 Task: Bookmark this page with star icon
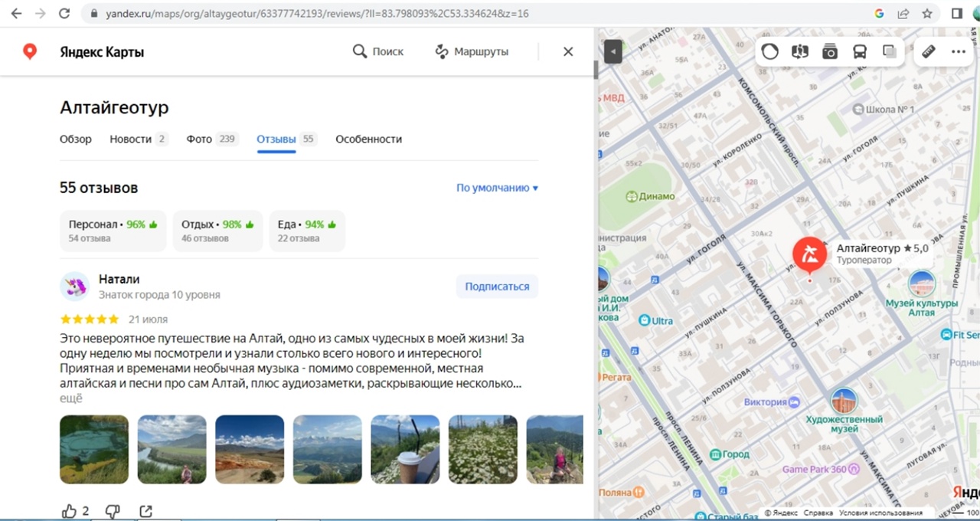(x=927, y=14)
